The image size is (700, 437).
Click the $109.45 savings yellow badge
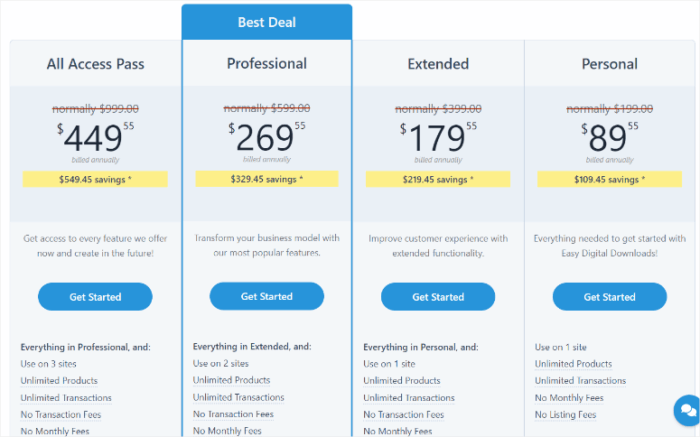pos(609,179)
